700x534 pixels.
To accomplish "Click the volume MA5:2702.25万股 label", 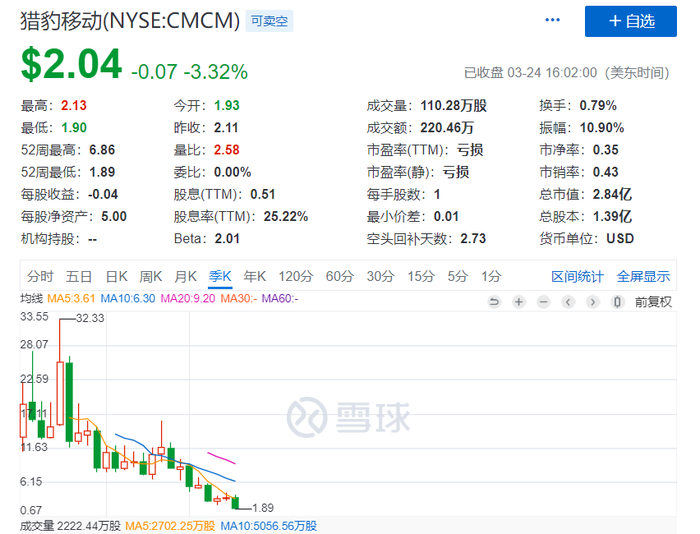I will 170,526.
